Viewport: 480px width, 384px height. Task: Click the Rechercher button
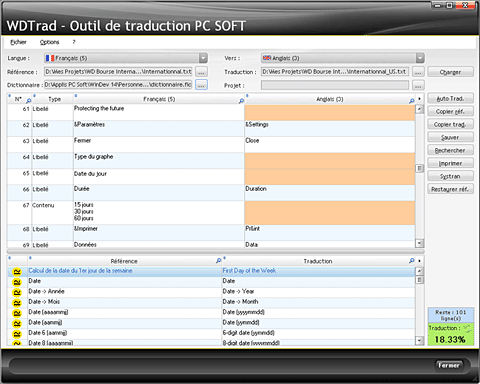pyautogui.click(x=450, y=150)
